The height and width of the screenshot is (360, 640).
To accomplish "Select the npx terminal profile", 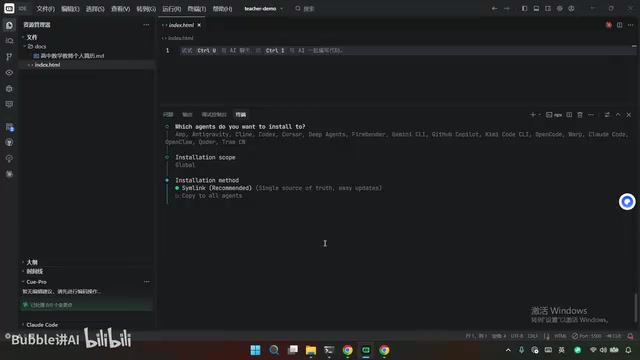I will [554, 115].
